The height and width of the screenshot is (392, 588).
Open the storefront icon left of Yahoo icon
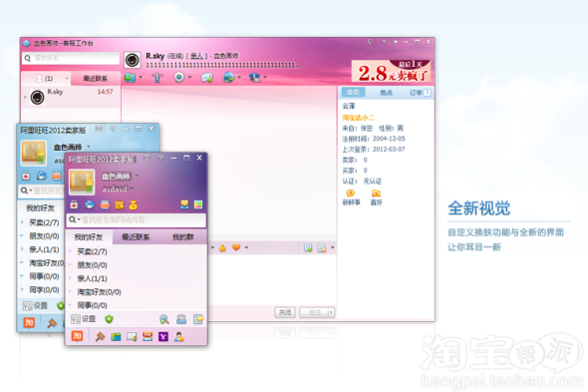pos(147,337)
